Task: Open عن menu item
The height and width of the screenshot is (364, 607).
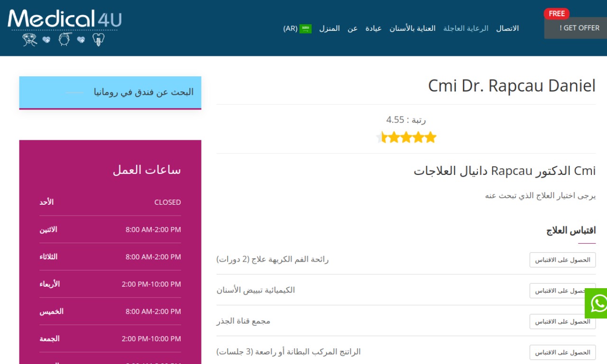Action: click(x=352, y=28)
